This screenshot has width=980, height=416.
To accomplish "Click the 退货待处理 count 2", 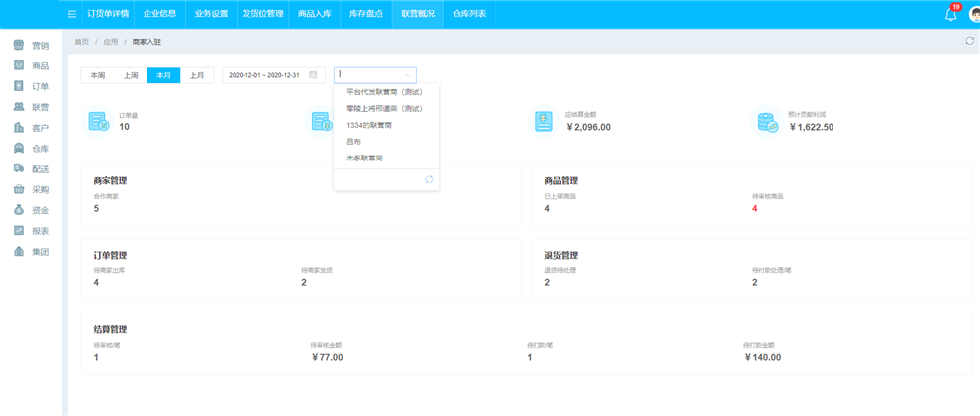I will [547, 282].
